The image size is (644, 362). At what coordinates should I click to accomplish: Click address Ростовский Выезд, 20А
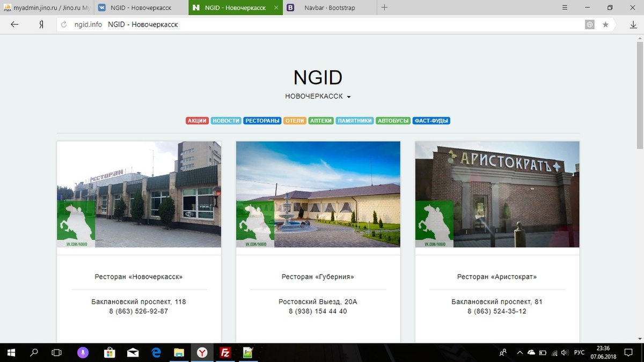pos(318,302)
